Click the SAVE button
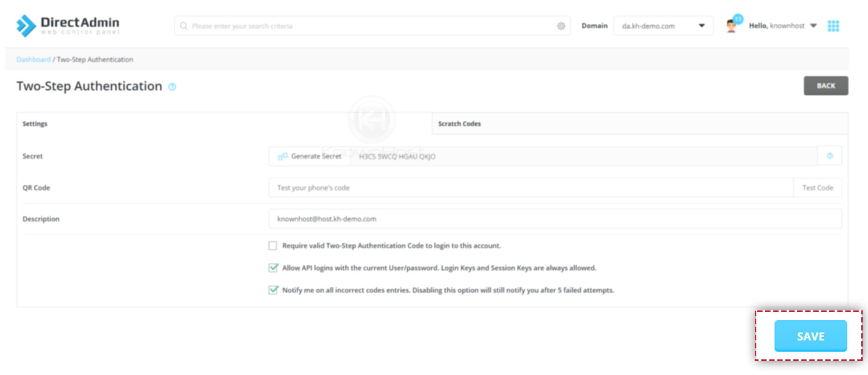Screen dimensions: 868x375 (x=811, y=336)
